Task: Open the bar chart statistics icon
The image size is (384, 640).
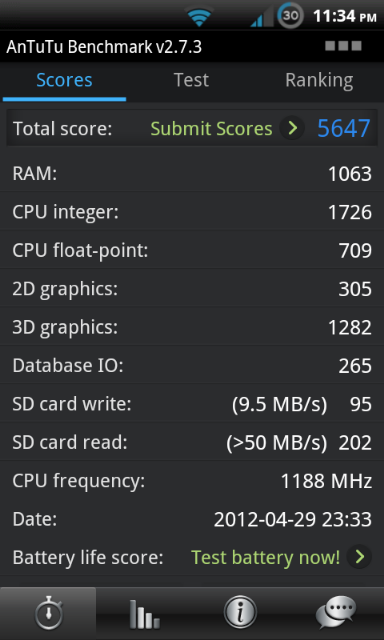Action: (x=144, y=613)
